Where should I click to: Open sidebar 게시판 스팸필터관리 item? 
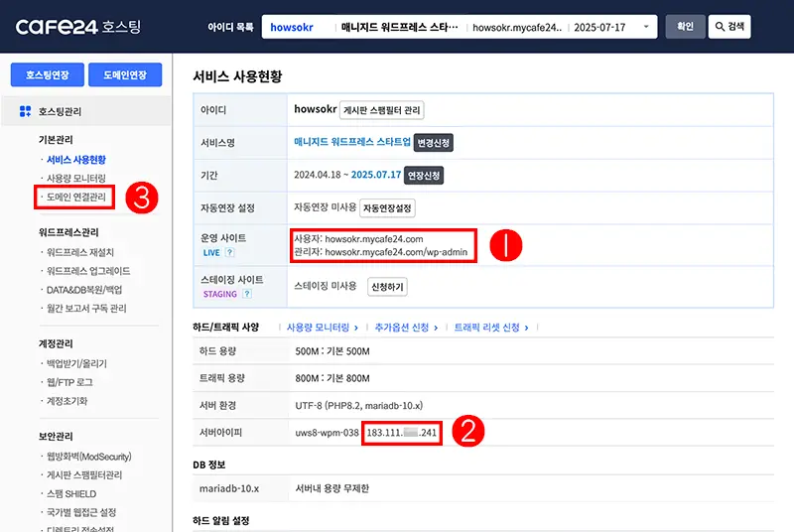tap(84, 474)
